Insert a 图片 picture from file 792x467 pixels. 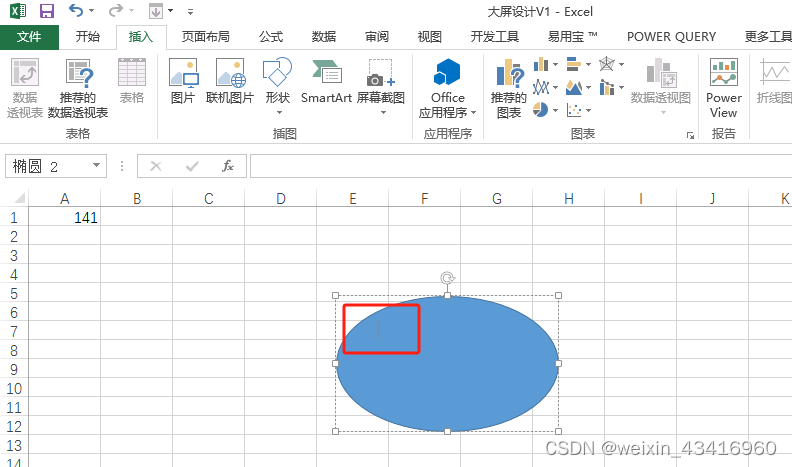tap(183, 81)
